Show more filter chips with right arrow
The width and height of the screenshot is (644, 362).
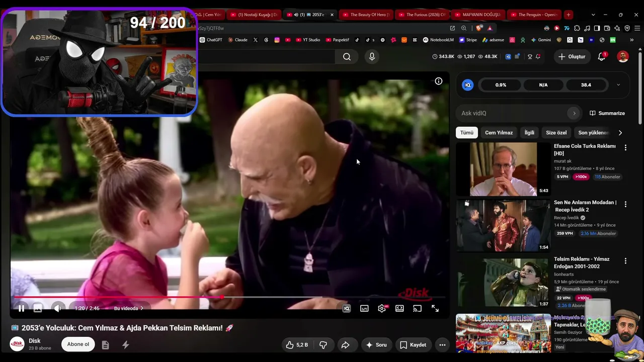[x=620, y=133]
